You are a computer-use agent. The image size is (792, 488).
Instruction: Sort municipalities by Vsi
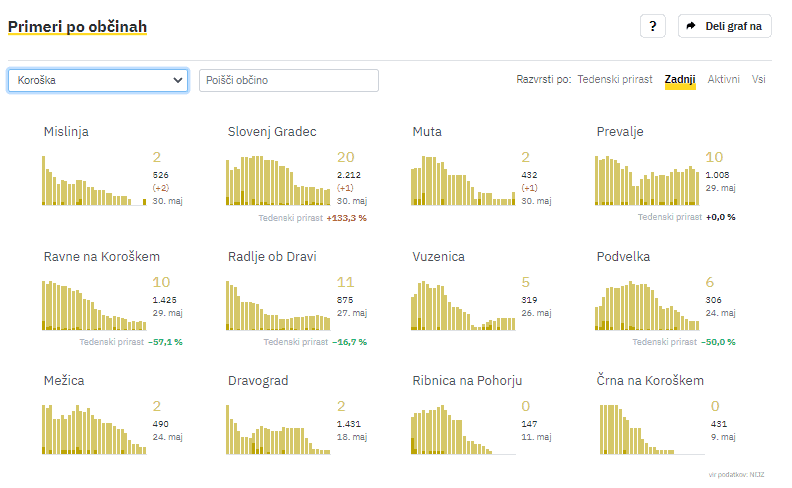tap(759, 79)
